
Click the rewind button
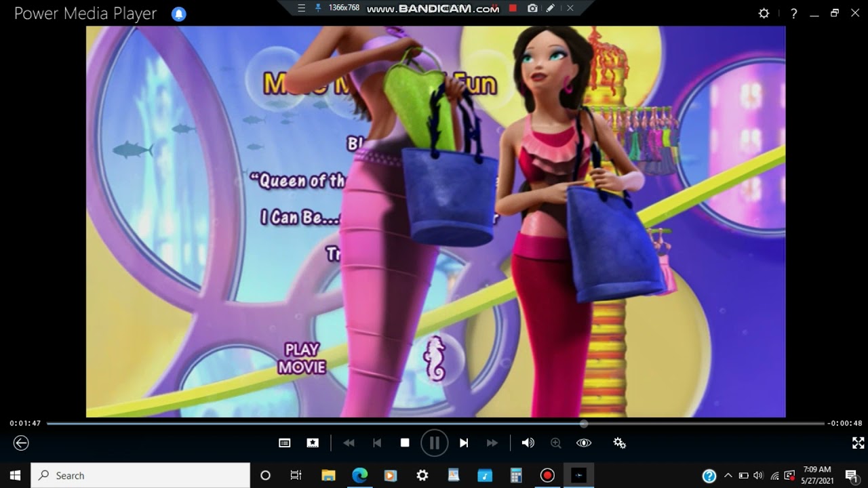(x=349, y=443)
